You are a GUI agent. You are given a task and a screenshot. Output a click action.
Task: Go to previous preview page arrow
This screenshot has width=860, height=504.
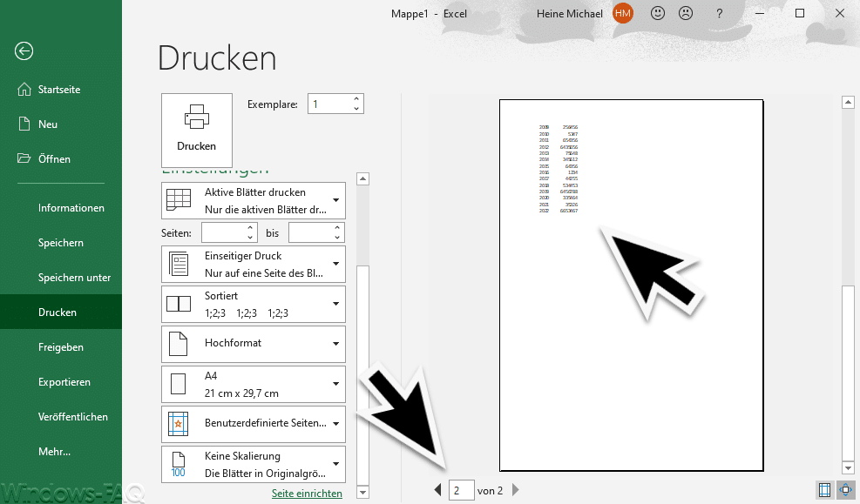click(x=437, y=490)
